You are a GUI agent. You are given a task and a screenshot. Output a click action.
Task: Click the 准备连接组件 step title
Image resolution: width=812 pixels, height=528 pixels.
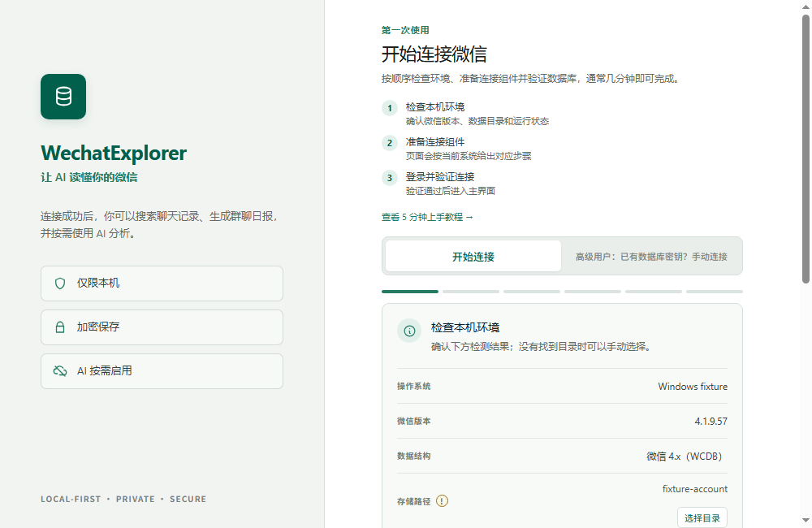tap(435, 142)
